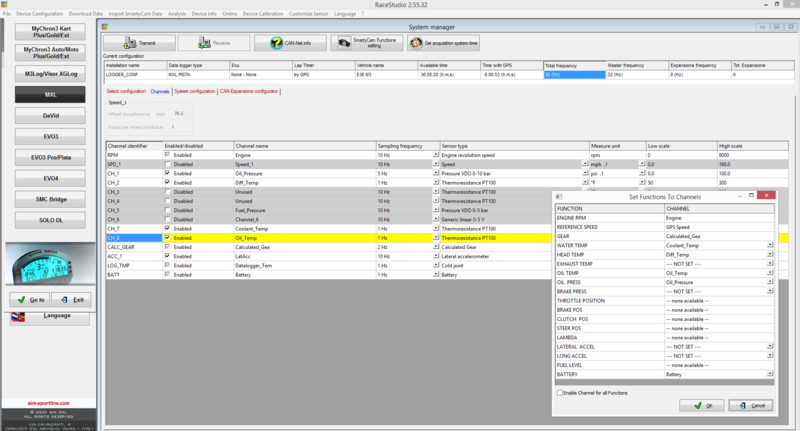Screen dimensions: 800x431
Task: Open Download Data menu
Action: pyautogui.click(x=86, y=14)
